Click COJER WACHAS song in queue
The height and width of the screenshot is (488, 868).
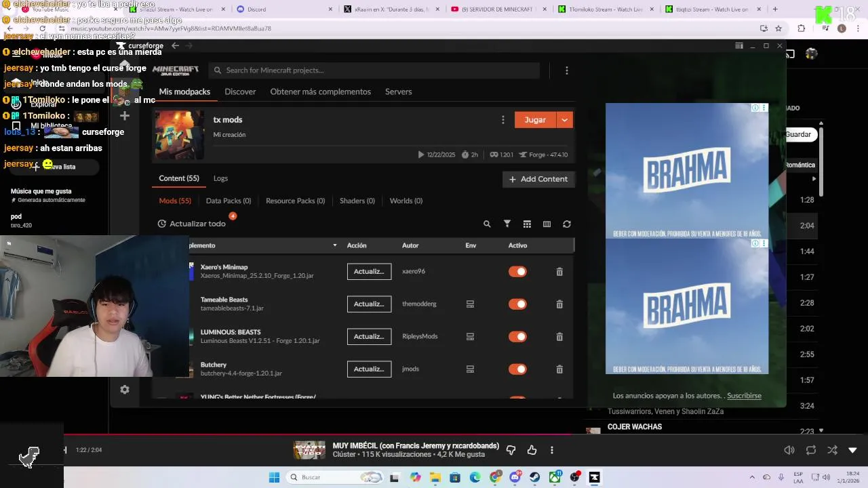pyautogui.click(x=635, y=427)
